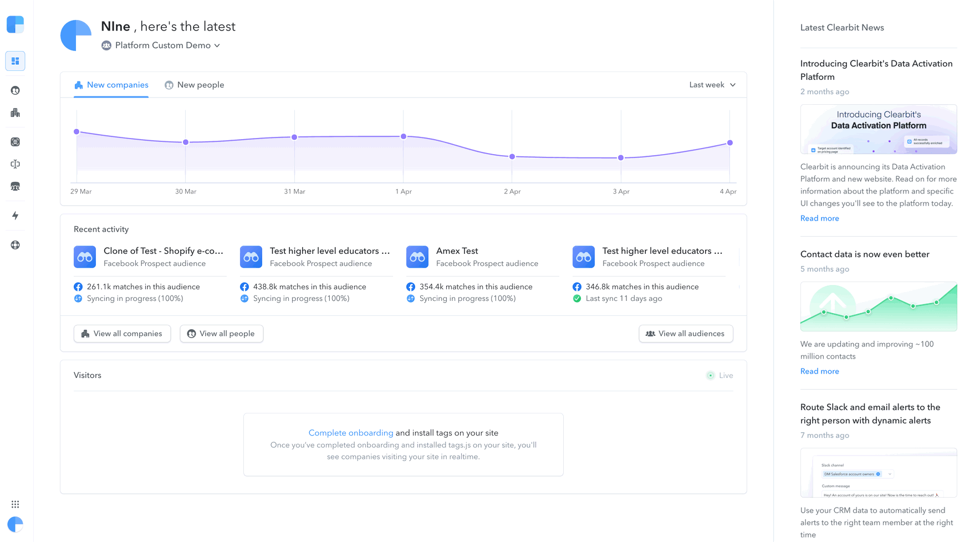
Task: Select the 1 Apr chart data point
Action: click(x=404, y=136)
